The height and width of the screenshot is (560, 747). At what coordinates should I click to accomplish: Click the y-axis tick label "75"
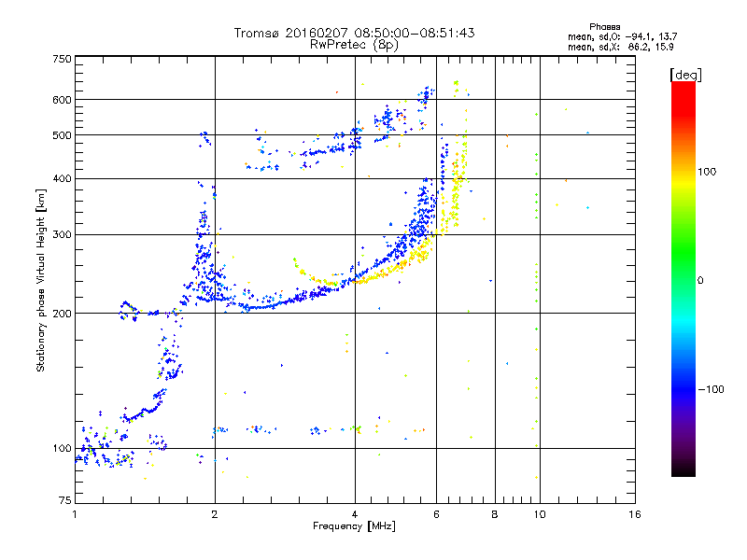coord(65,500)
